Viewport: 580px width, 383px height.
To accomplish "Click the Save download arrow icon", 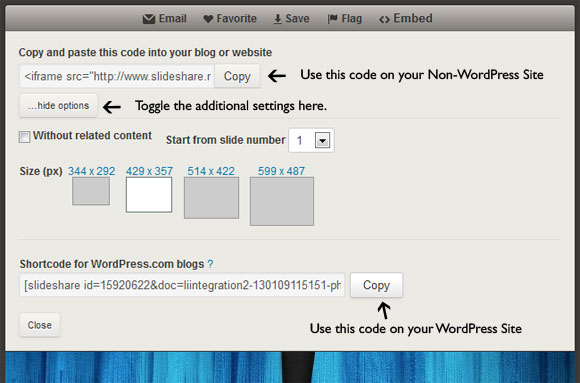I will (277, 19).
